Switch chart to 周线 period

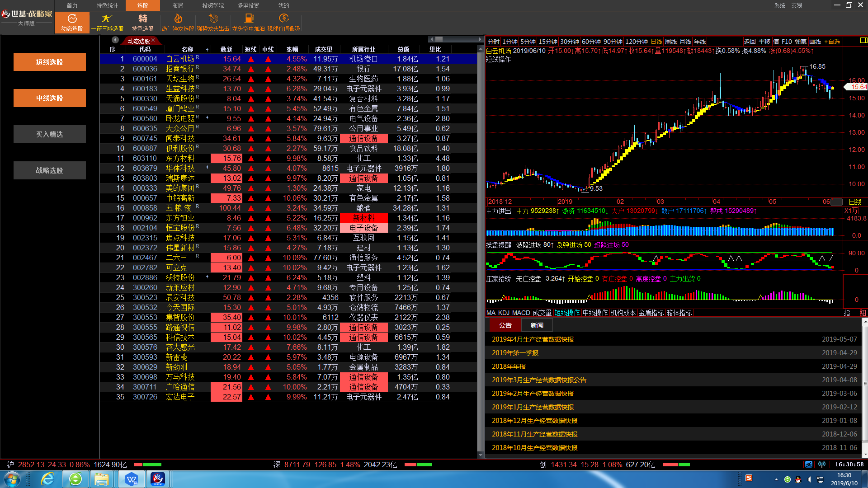tap(671, 42)
